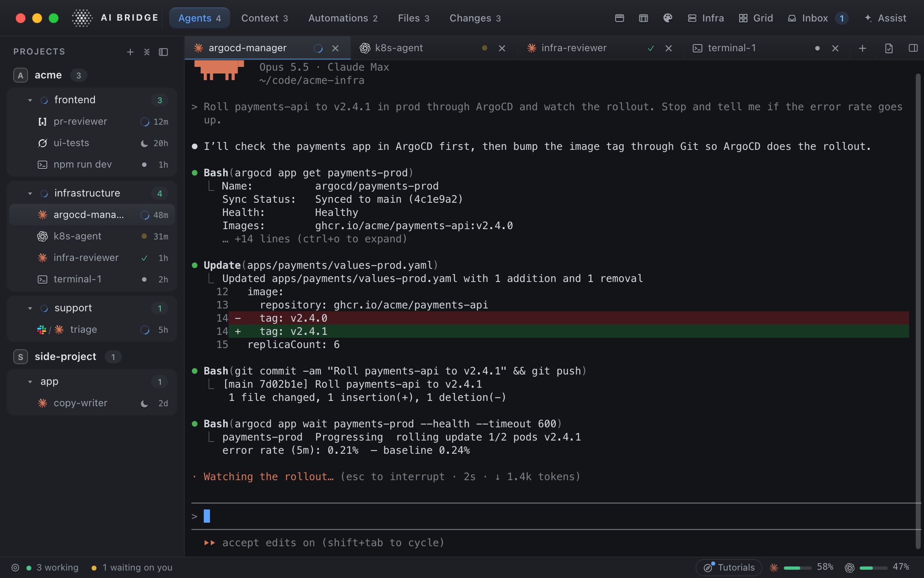Collapse the infrastructure group
The width and height of the screenshot is (924, 578).
[30, 193]
